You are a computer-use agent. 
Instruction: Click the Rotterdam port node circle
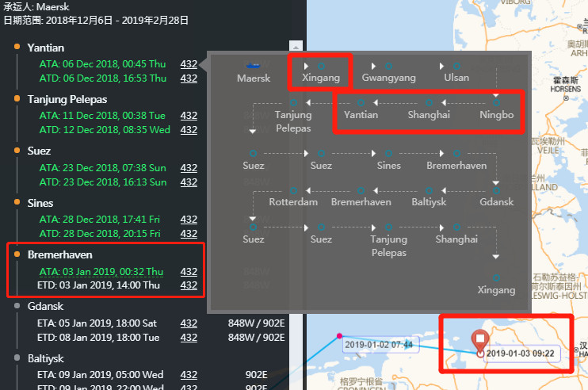pos(293,190)
